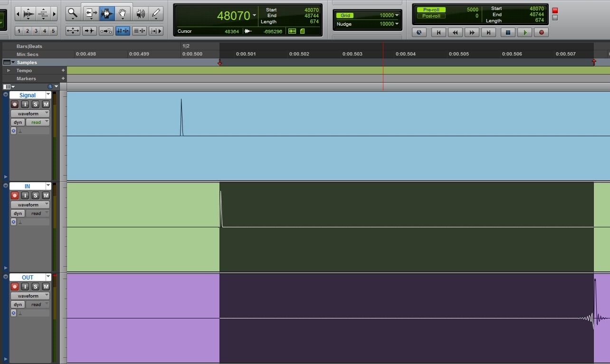Select the Scrubber speaker tool
Screen dimensions: 610x364
[x=140, y=13]
